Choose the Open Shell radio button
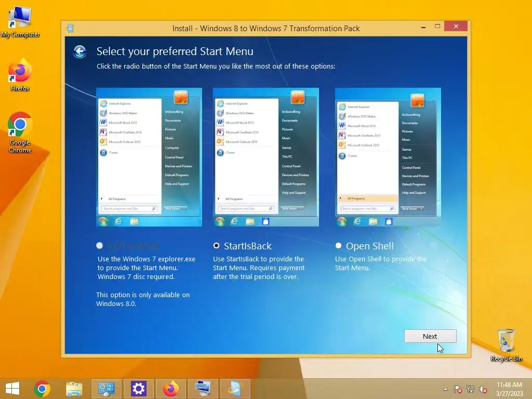This screenshot has width=532, height=399. point(338,245)
